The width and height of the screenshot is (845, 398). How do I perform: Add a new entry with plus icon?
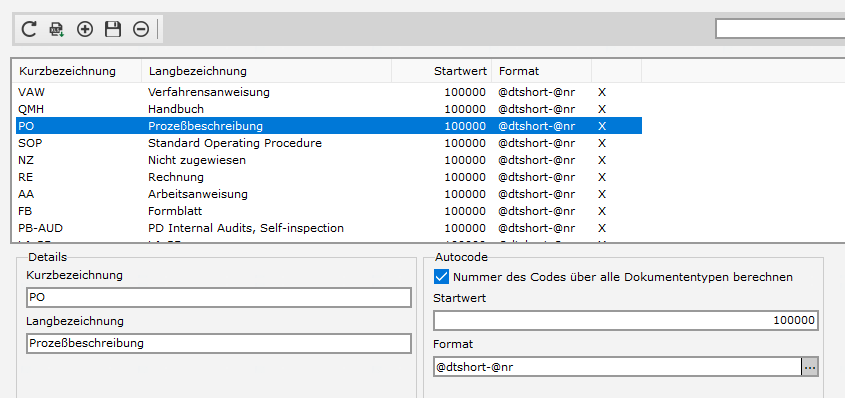coord(85,29)
